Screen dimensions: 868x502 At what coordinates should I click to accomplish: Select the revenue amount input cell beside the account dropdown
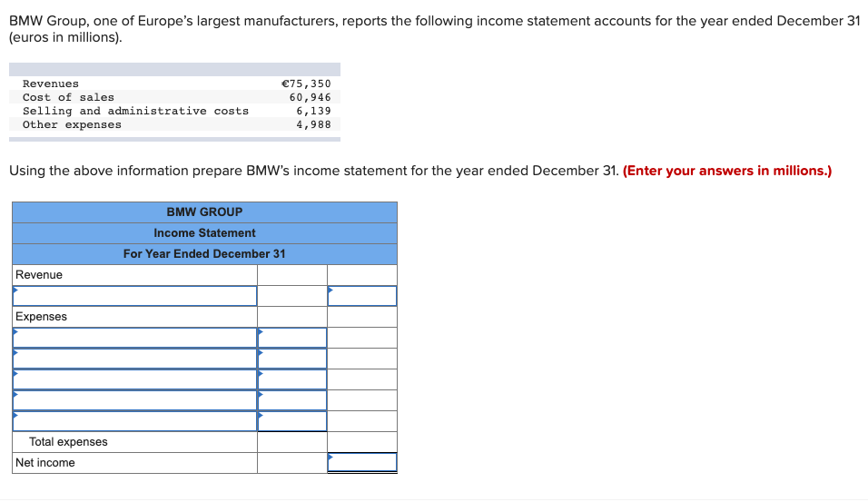coord(362,296)
